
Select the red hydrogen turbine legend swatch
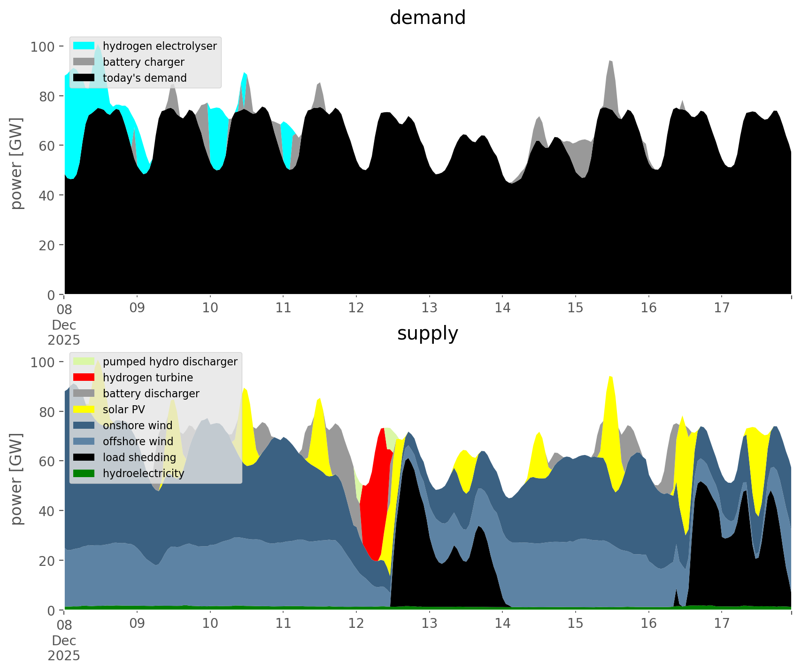coord(84,378)
